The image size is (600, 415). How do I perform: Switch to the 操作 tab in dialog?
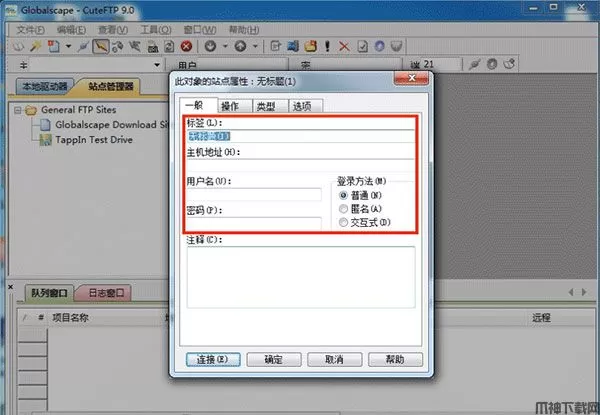pos(234,106)
